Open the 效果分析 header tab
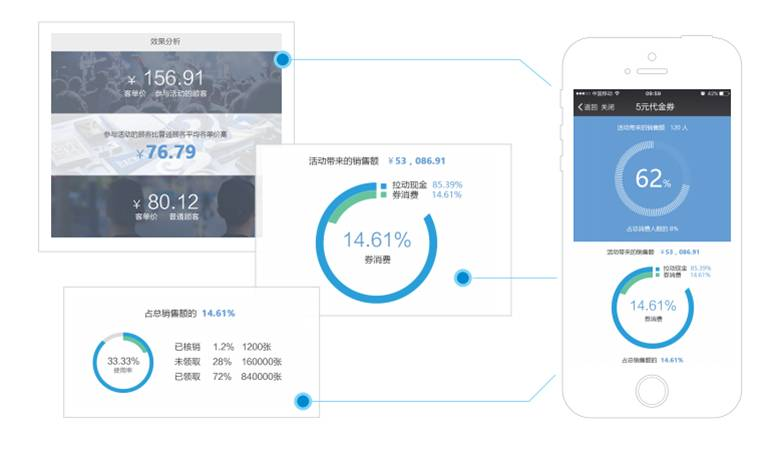This screenshot has width=768, height=449. click(x=166, y=42)
